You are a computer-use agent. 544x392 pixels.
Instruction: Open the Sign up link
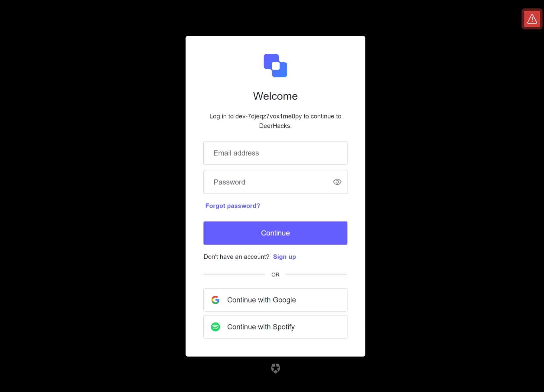[284, 257]
